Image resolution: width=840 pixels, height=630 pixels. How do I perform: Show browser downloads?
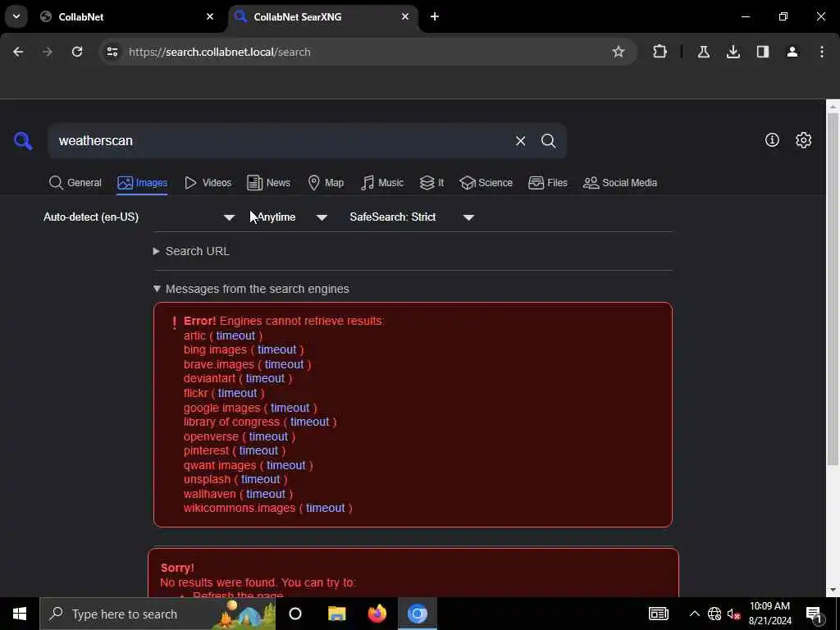click(x=733, y=52)
